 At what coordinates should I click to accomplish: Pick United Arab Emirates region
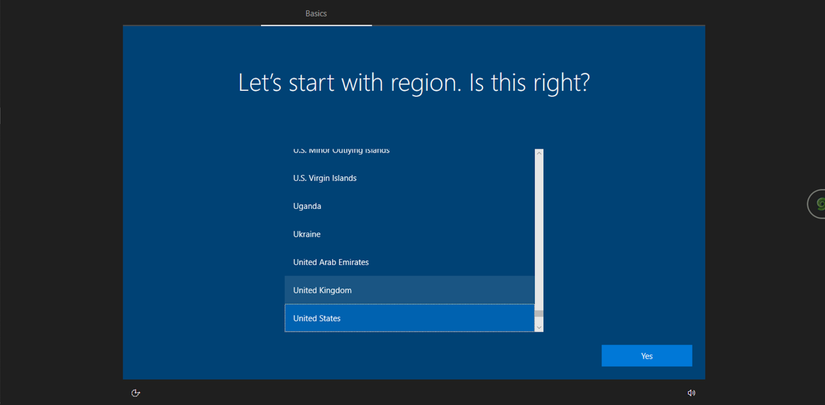[409, 262]
